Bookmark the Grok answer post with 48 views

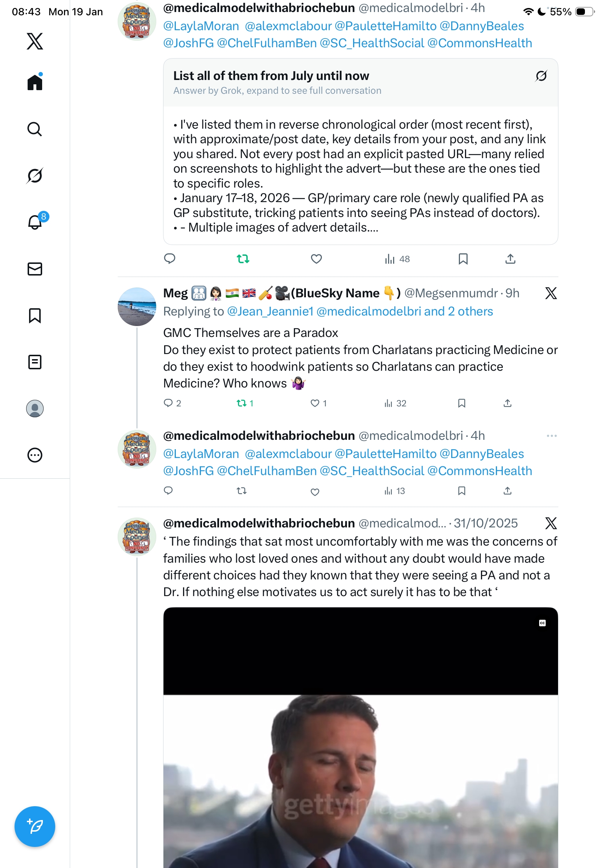click(463, 259)
